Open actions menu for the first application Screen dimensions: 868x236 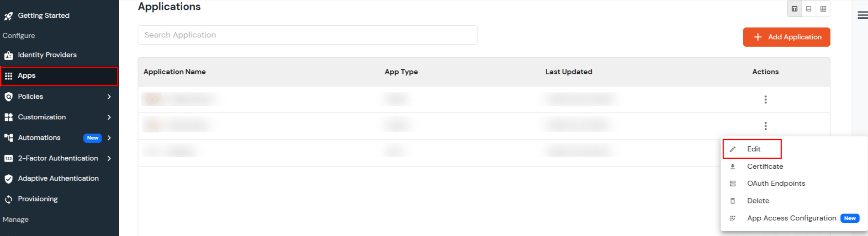pyautogui.click(x=766, y=99)
